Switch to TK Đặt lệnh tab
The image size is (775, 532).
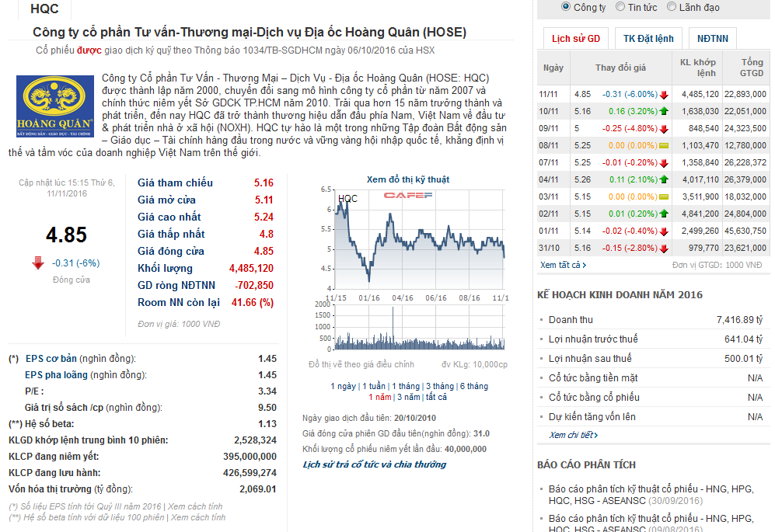pyautogui.click(x=648, y=39)
